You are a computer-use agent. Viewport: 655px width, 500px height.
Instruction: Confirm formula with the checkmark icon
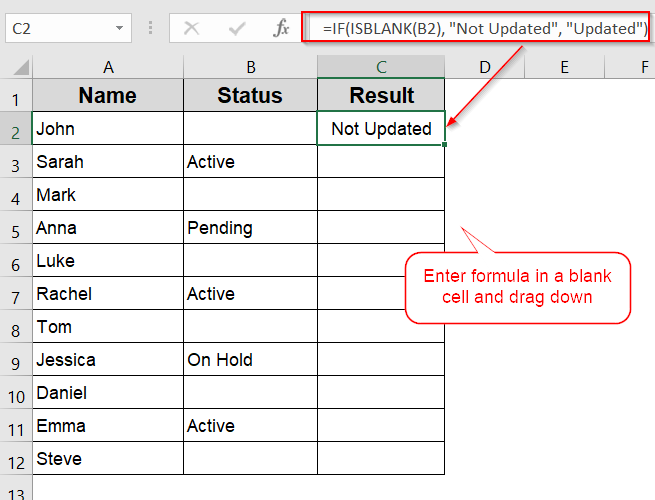click(236, 28)
